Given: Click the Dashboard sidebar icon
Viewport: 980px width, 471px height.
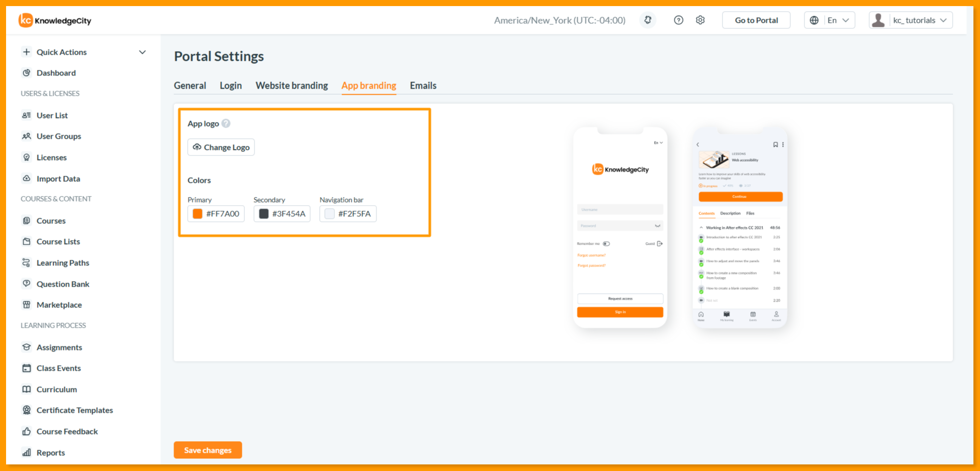Looking at the screenshot, I should pyautogui.click(x=26, y=73).
